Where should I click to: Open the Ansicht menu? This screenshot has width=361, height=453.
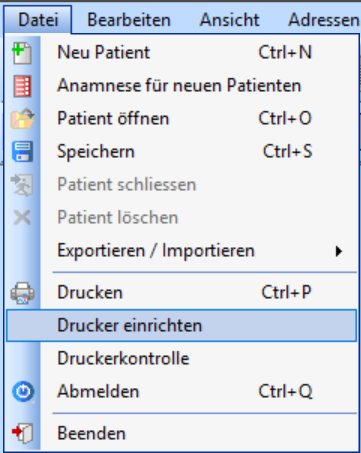[x=229, y=20]
